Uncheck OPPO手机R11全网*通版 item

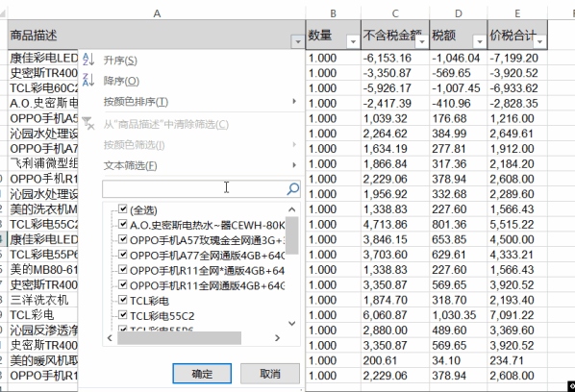click(x=123, y=270)
